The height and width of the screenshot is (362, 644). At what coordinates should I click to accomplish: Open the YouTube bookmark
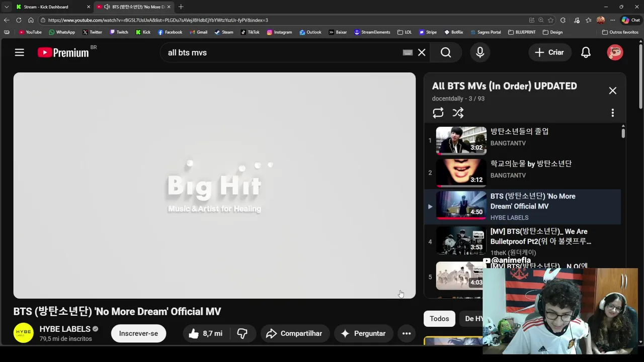point(30,32)
